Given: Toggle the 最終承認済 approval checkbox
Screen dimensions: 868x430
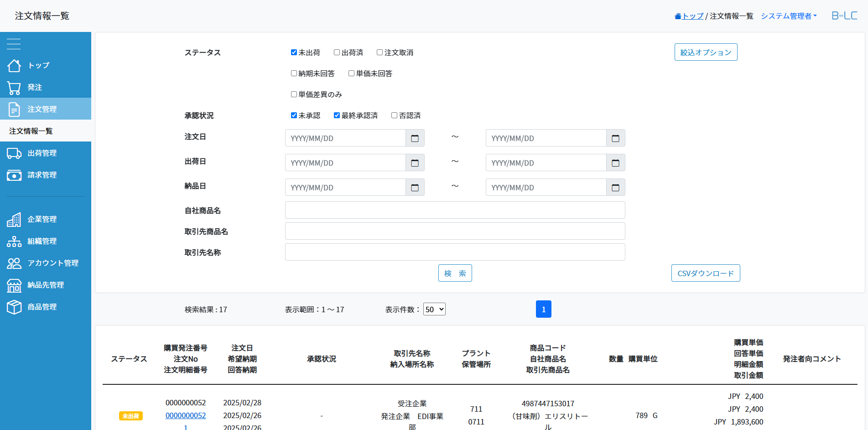Looking at the screenshot, I should 337,115.
